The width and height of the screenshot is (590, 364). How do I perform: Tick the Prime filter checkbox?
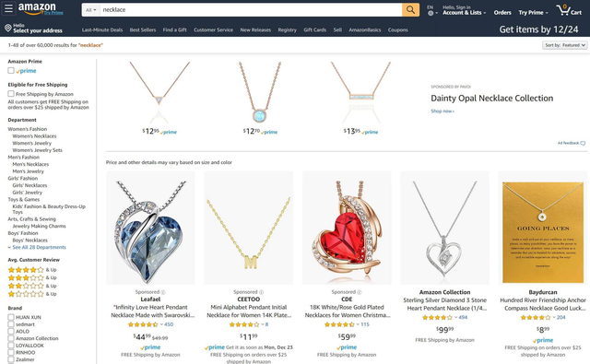click(x=11, y=70)
